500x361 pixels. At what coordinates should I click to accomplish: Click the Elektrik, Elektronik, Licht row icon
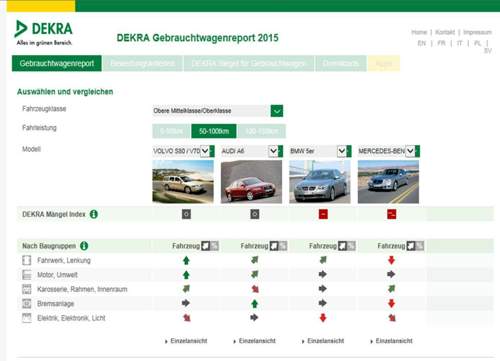(x=27, y=318)
